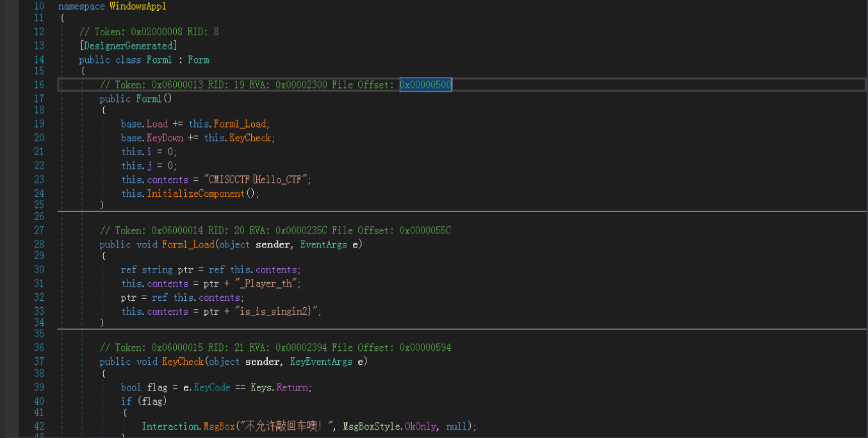Click the Load event after base
Screen dimensions: 868x438
coord(157,124)
